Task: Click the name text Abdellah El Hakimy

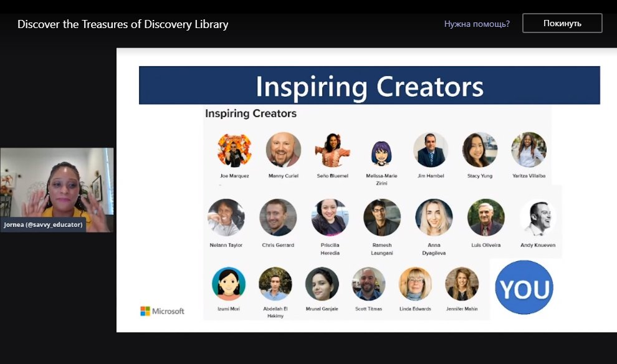Action: (275, 312)
